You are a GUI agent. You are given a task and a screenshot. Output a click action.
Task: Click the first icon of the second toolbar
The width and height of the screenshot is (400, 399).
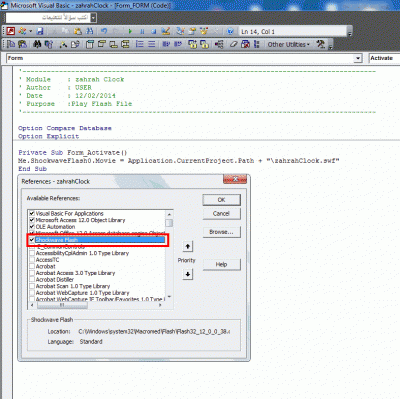11,44
